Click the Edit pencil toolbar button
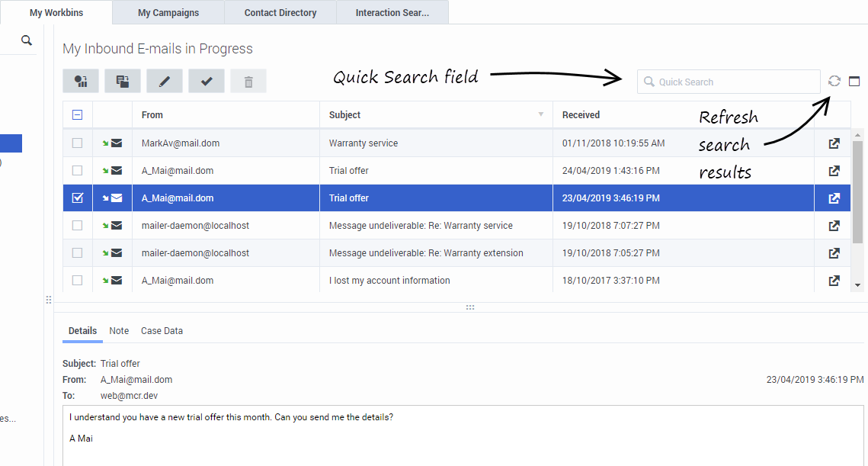This screenshot has width=868, height=466. pos(165,82)
